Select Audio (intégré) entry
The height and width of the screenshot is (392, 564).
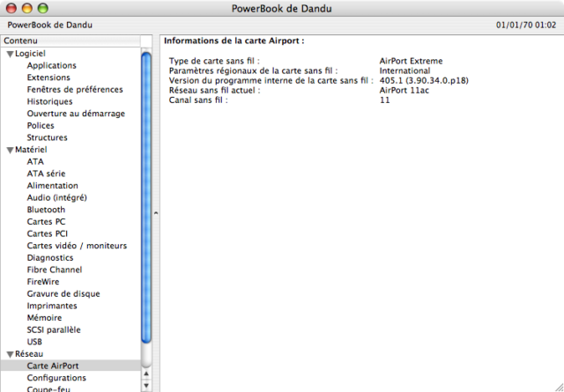[x=56, y=198]
